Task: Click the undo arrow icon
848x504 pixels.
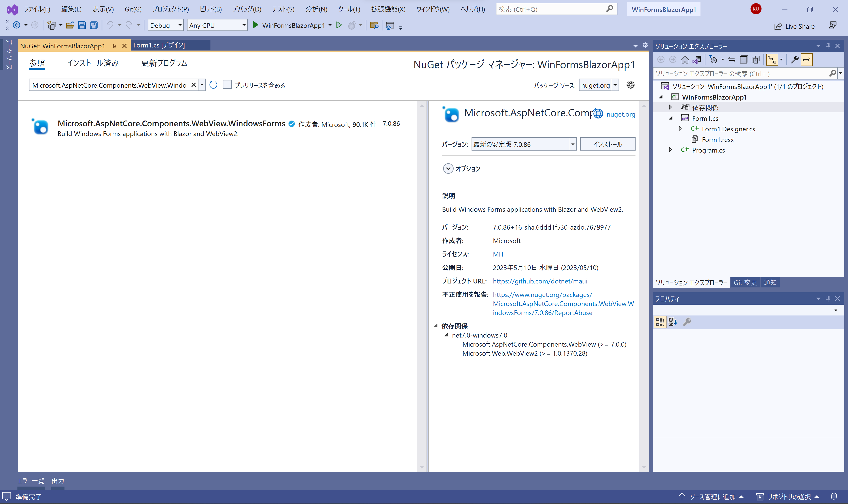Action: (x=110, y=25)
